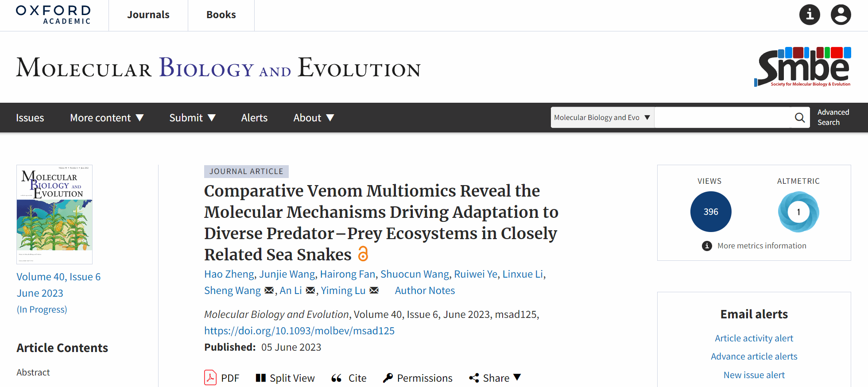Click the SMBE society logo

(802, 67)
